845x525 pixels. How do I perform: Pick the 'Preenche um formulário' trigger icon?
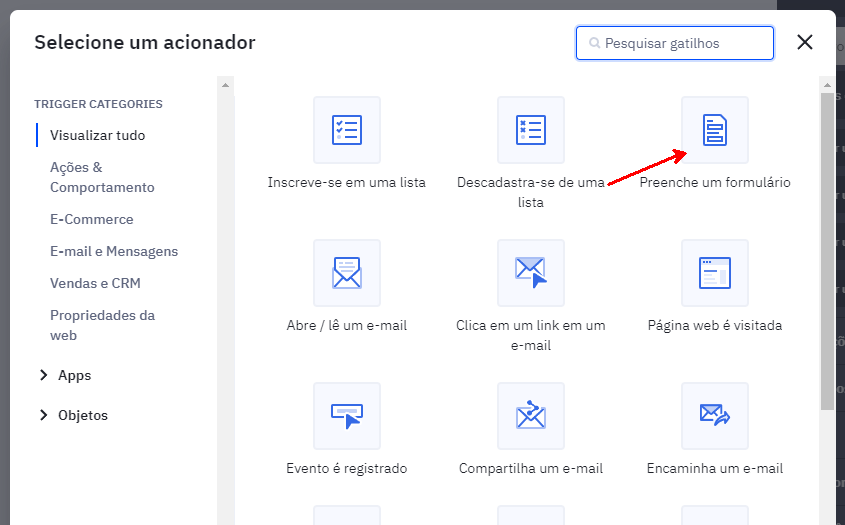715,130
